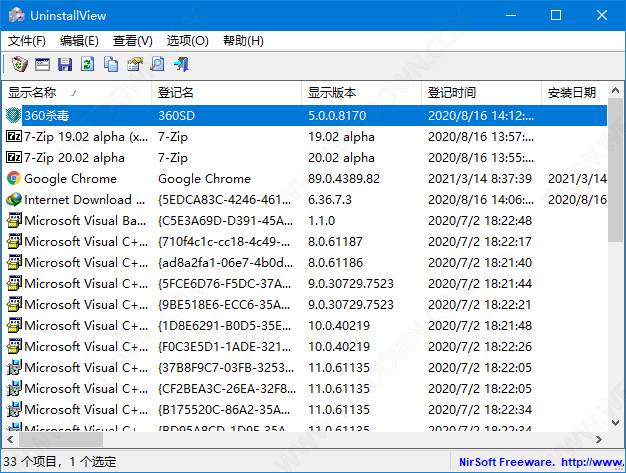Open the 选项(O) menu
Viewport: 626px width, 473px height.
click(187, 41)
